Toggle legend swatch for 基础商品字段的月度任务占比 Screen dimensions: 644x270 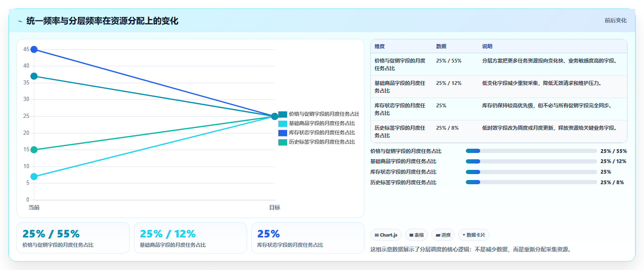pyautogui.click(x=283, y=123)
